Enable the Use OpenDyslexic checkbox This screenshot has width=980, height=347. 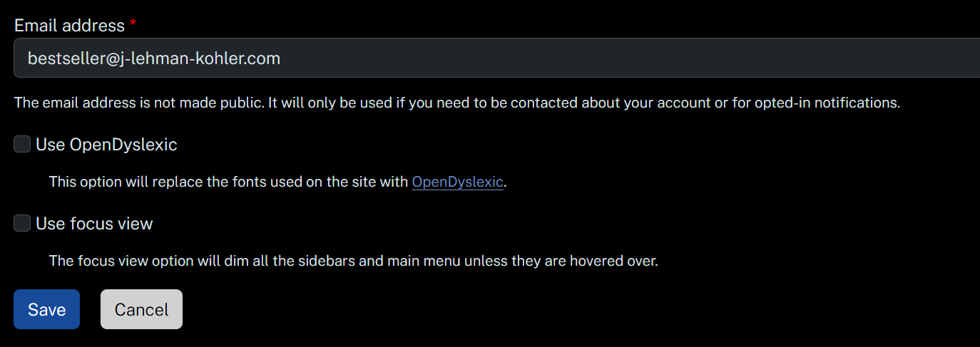tap(23, 144)
